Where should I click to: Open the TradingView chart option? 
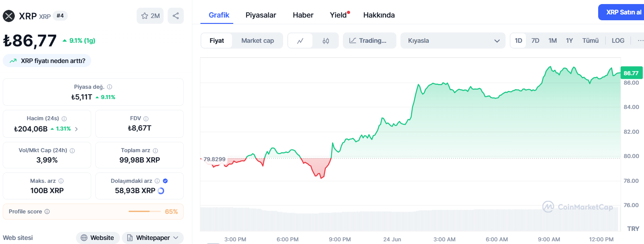click(369, 41)
